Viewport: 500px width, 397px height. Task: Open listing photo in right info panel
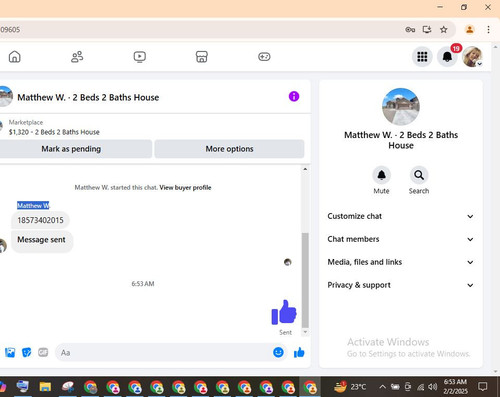coord(401,107)
